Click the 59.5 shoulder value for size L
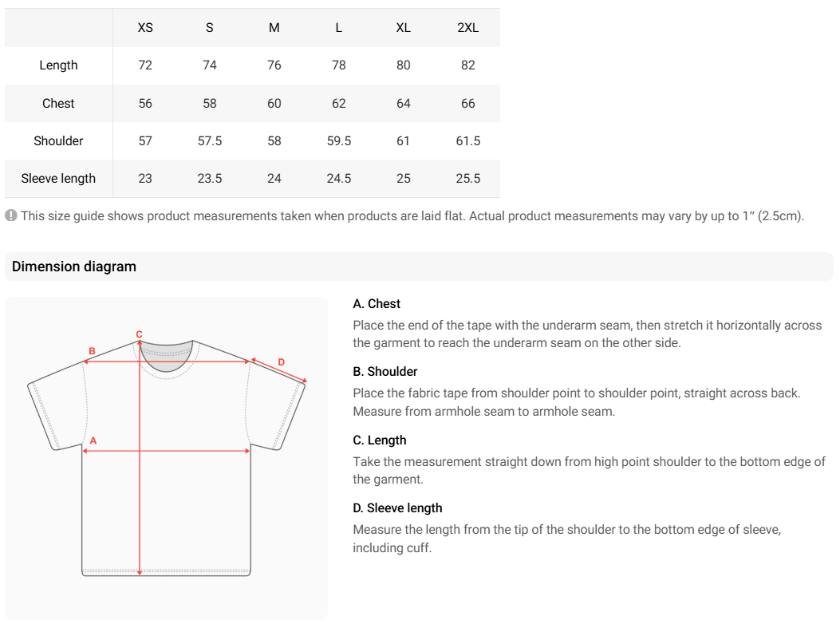840x624 pixels. (x=339, y=141)
